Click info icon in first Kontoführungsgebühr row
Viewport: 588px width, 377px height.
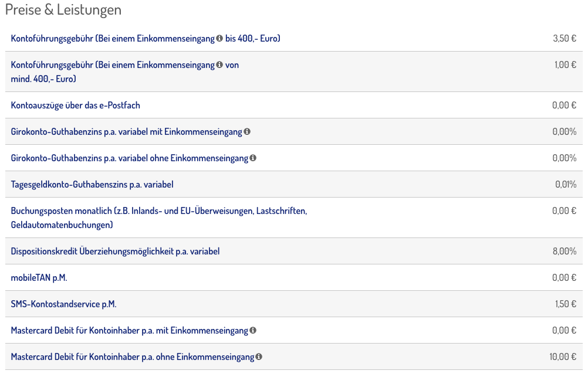tap(219, 38)
